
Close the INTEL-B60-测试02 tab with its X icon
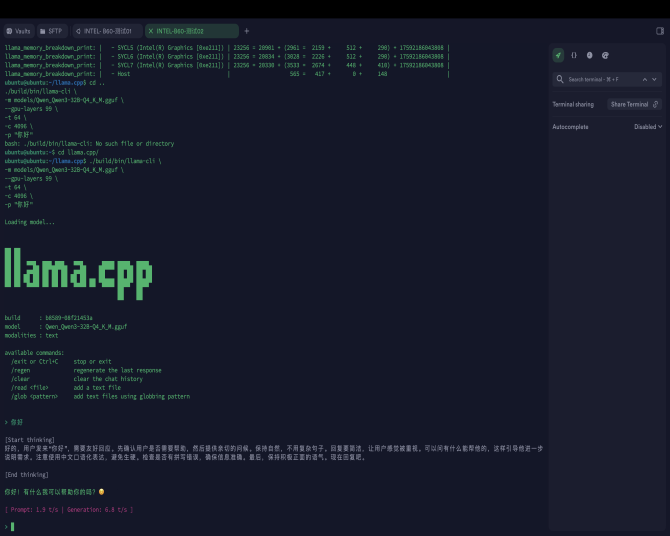click(x=151, y=31)
